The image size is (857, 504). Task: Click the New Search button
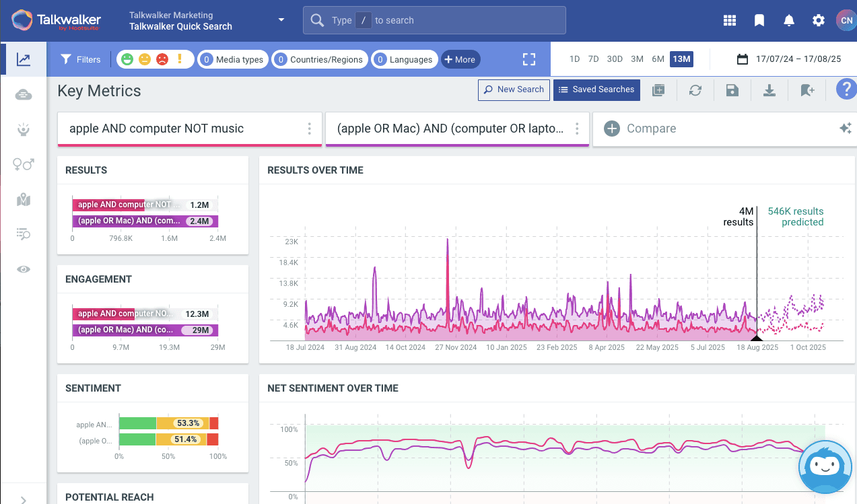tap(514, 89)
